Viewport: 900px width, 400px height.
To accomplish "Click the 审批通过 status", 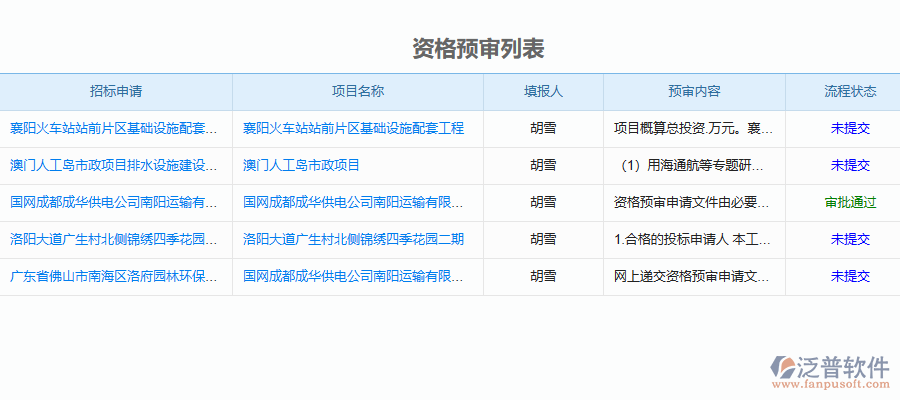I will coord(850,202).
